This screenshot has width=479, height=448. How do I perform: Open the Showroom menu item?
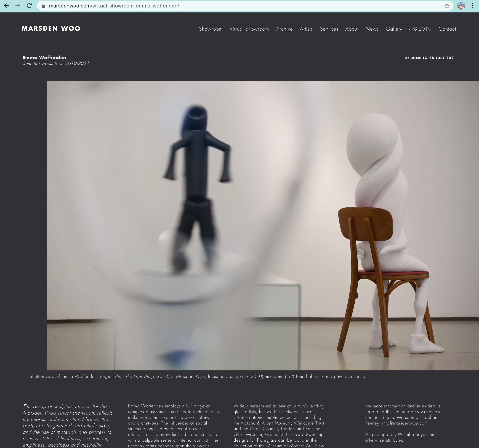click(x=211, y=29)
